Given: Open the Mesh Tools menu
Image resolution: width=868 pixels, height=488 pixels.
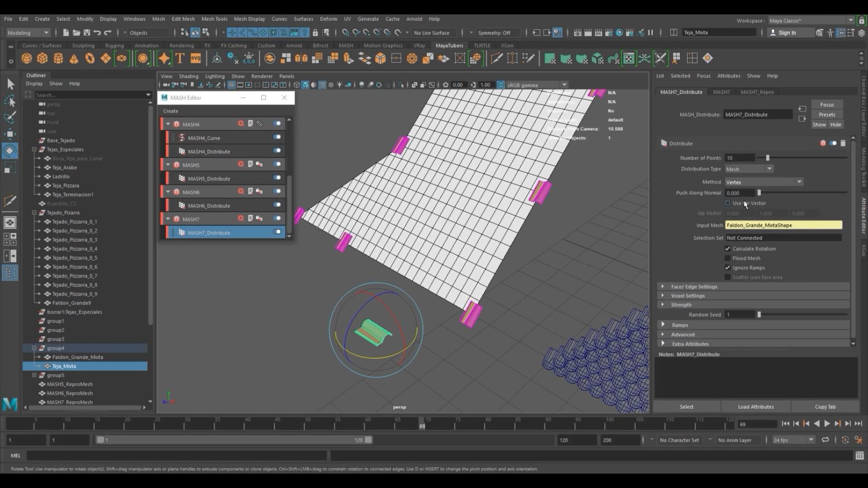Looking at the screenshot, I should click(214, 19).
